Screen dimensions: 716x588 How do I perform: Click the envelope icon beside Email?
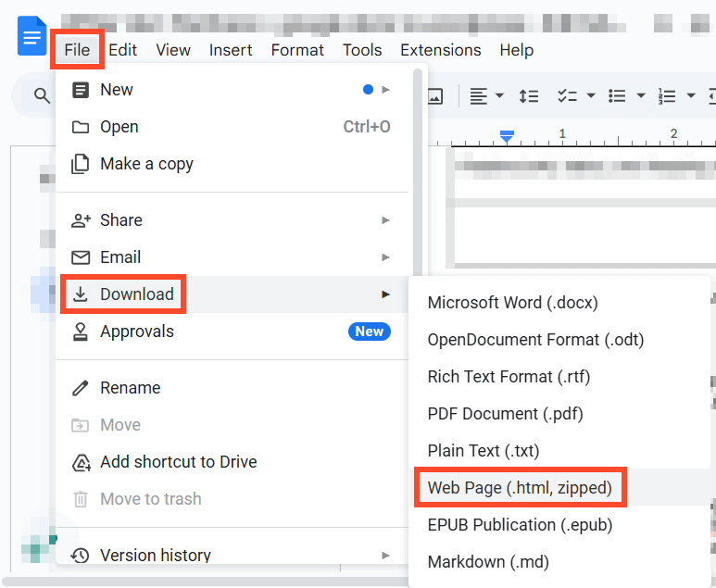click(x=81, y=257)
